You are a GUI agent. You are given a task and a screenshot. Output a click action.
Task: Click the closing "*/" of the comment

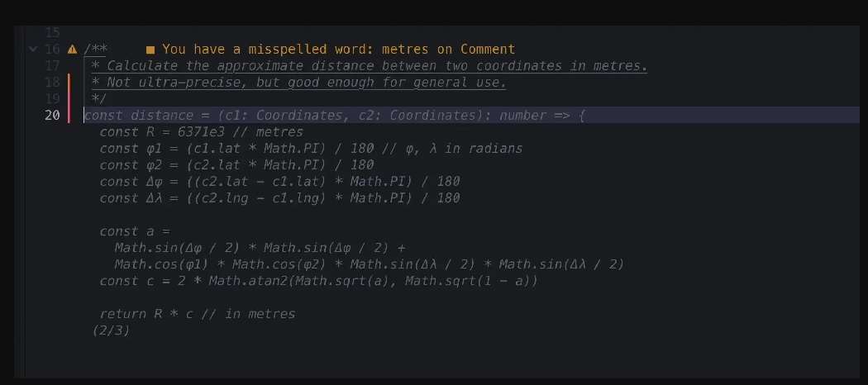tap(99, 99)
